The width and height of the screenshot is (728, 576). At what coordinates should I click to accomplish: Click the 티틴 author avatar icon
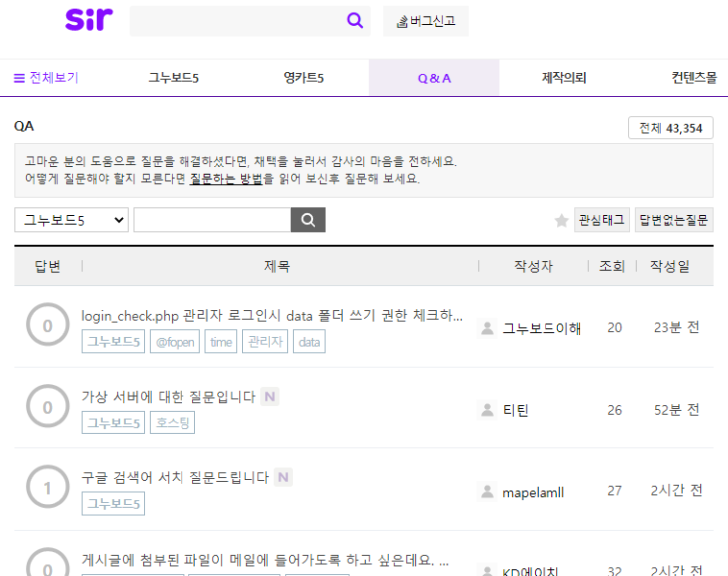click(487, 410)
